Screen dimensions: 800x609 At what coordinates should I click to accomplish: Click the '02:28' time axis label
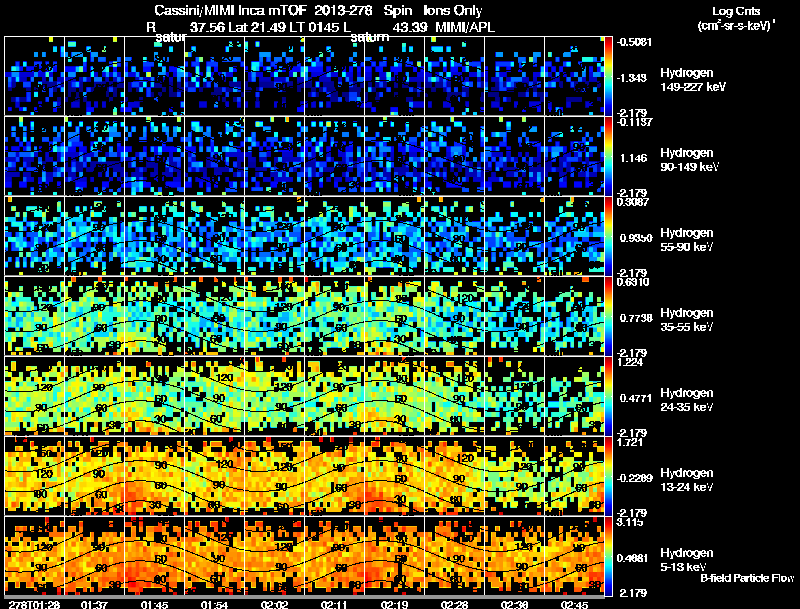point(455,604)
